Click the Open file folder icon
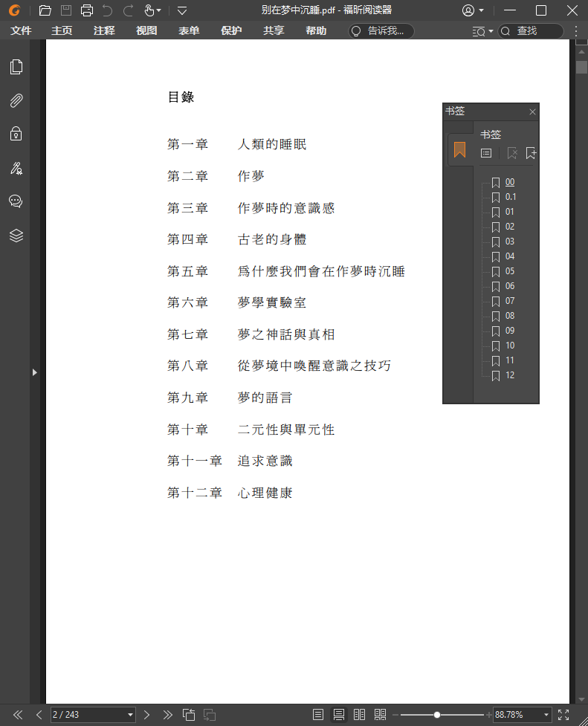Image resolution: width=588 pixels, height=726 pixels. point(45,10)
